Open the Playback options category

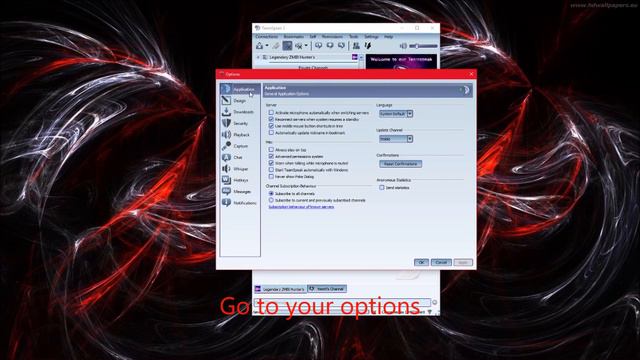240,135
